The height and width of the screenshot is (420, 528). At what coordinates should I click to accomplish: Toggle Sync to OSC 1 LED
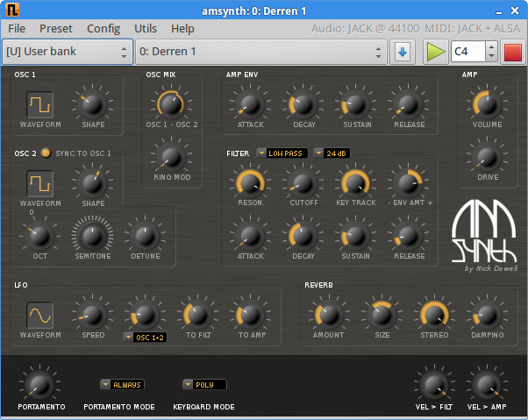click(x=46, y=153)
